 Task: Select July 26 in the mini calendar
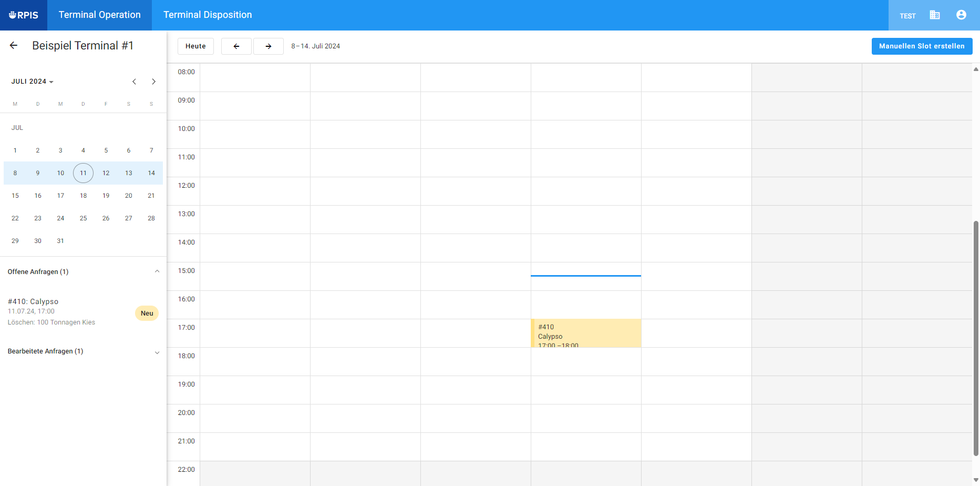[x=106, y=218]
